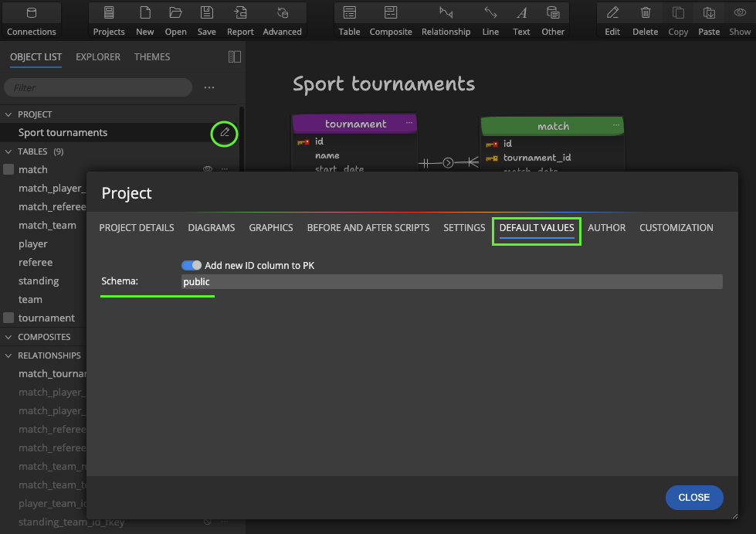Click the Schema input field
This screenshot has height=534, width=756.
click(x=452, y=282)
